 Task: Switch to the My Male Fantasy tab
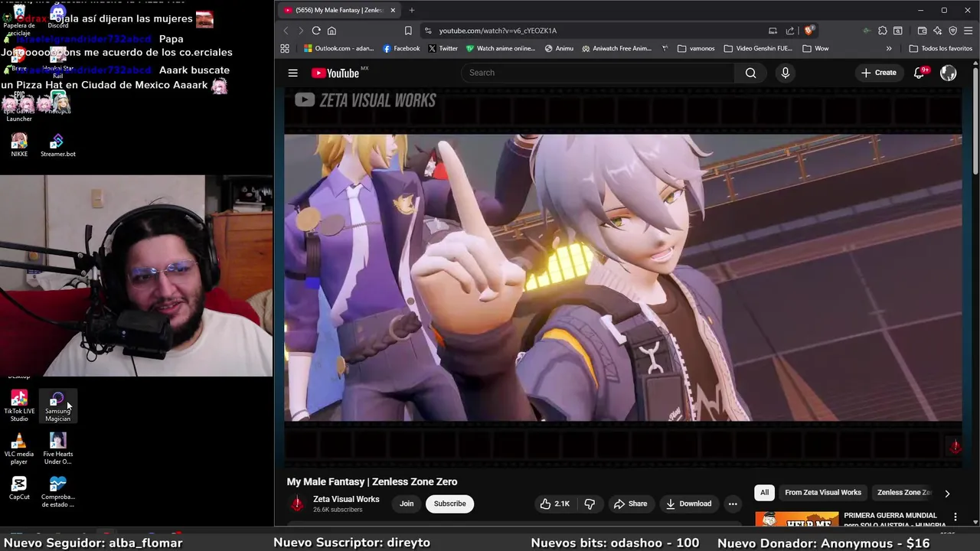(x=340, y=10)
